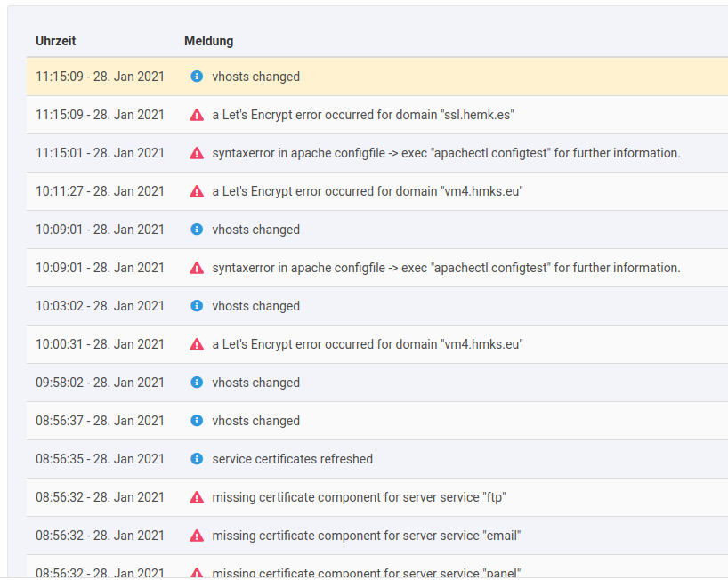Click the info icon for 08:56:37 vhosts changed
The width and height of the screenshot is (728, 580).
click(197, 421)
